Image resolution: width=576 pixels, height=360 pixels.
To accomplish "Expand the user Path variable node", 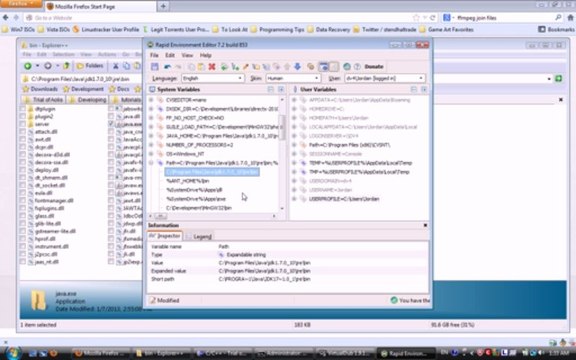I will (x=294, y=145).
